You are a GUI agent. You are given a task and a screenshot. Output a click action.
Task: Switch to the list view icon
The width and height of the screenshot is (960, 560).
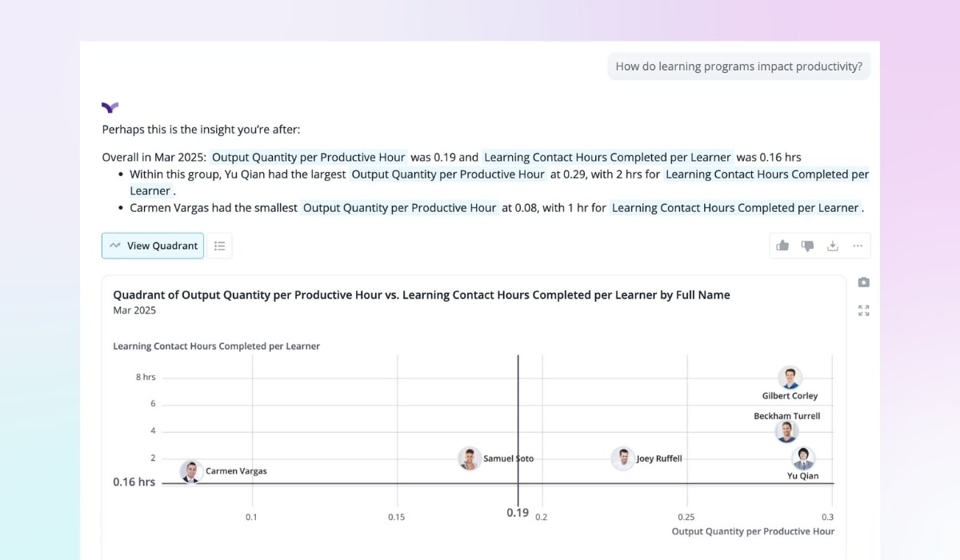click(x=219, y=246)
